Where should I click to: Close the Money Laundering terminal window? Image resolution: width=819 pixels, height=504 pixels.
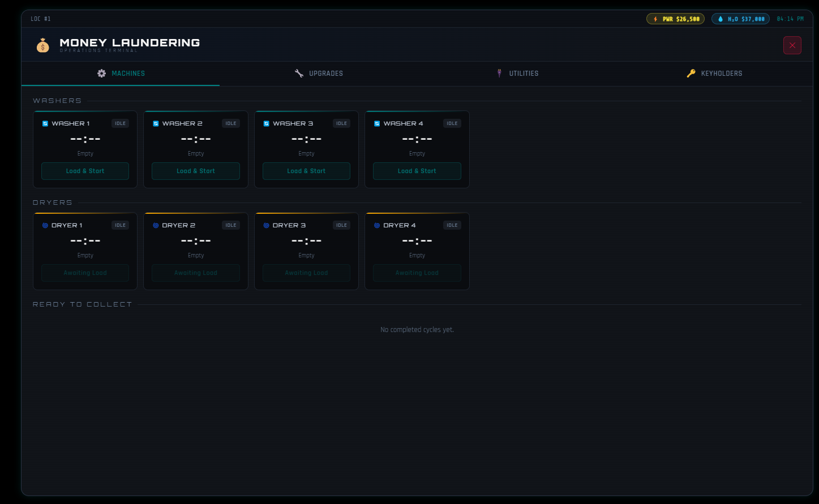[x=792, y=45]
